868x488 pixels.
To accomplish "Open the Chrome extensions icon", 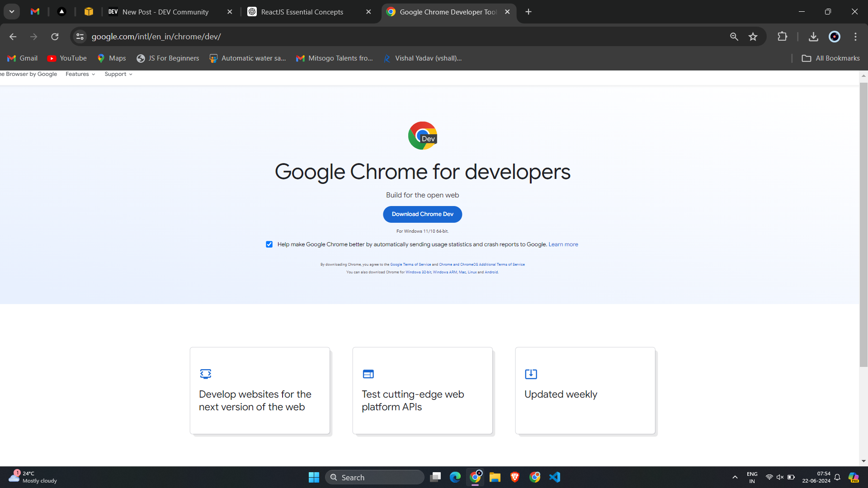I will pos(783,37).
